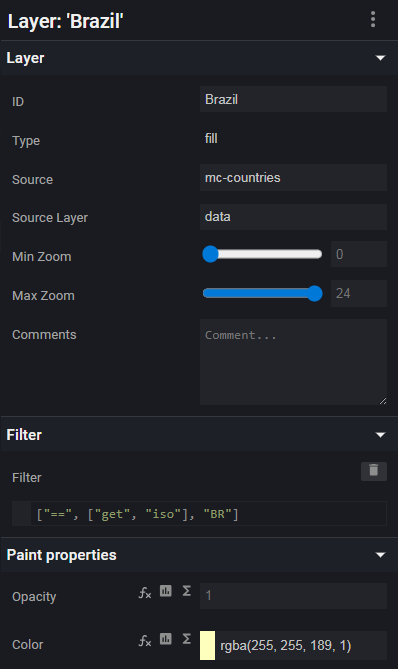Click into the Comments text area
This screenshot has height=669, width=398.
coord(293,362)
